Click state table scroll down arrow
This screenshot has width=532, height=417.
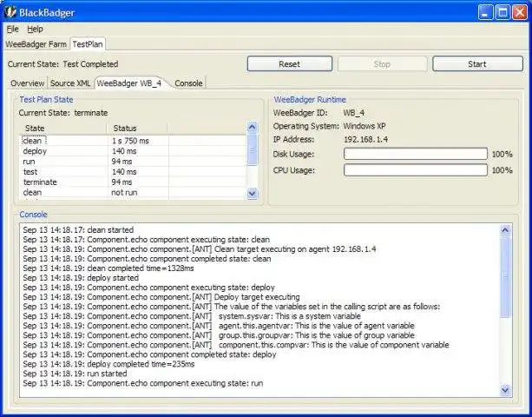pos(252,194)
